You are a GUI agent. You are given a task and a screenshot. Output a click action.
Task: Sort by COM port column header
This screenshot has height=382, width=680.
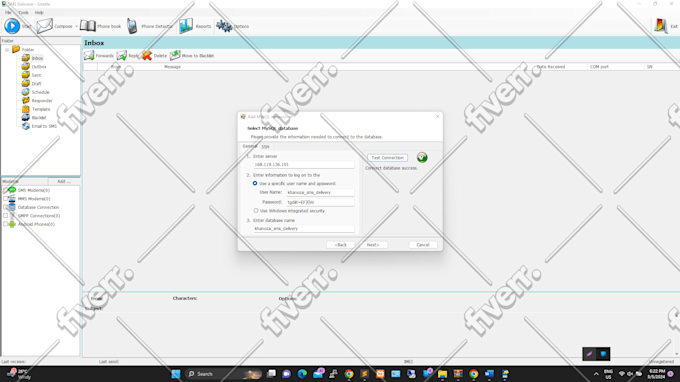point(599,67)
